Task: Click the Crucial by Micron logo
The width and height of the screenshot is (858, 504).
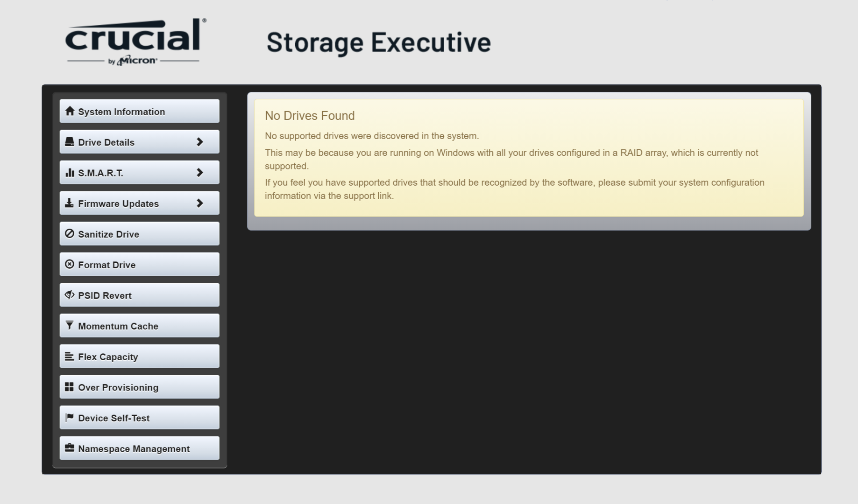Action: point(135,42)
